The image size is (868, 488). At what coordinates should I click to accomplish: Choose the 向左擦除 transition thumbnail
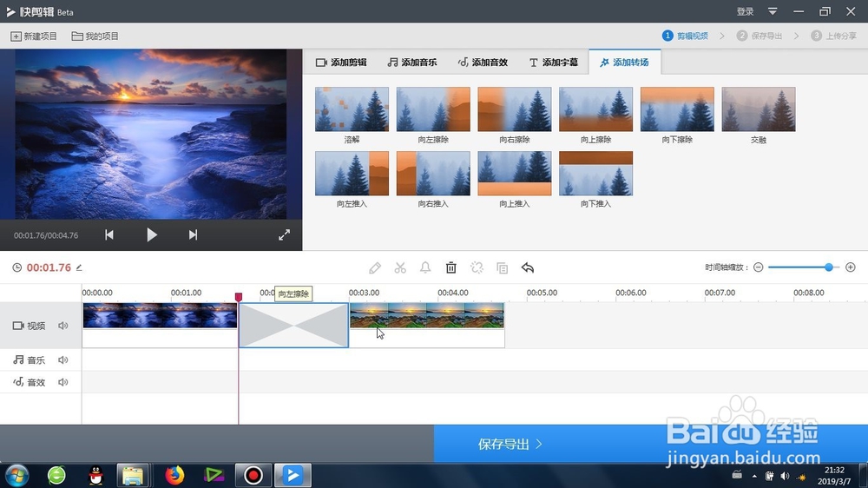tap(433, 109)
